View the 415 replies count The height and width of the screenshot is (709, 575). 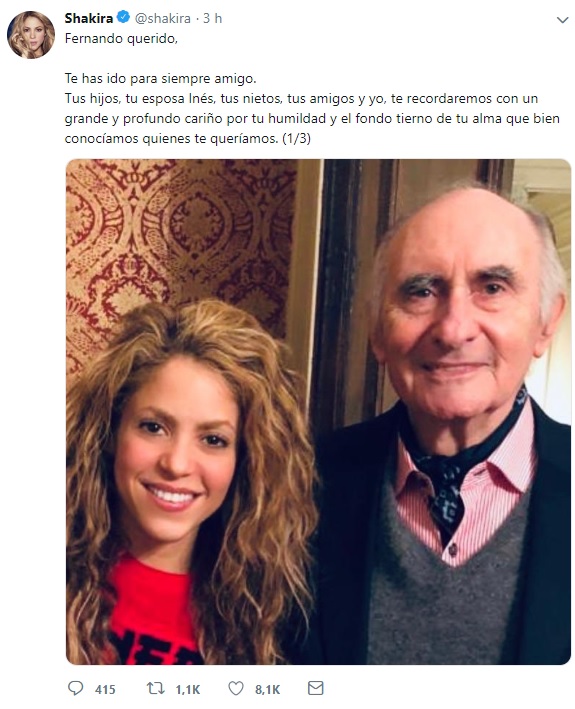point(105,689)
